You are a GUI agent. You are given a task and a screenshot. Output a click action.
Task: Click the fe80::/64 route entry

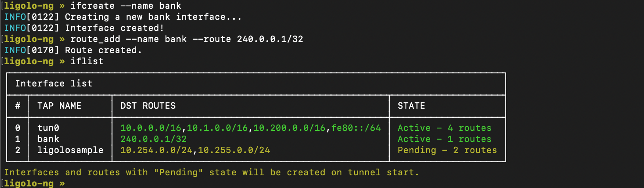(356, 128)
